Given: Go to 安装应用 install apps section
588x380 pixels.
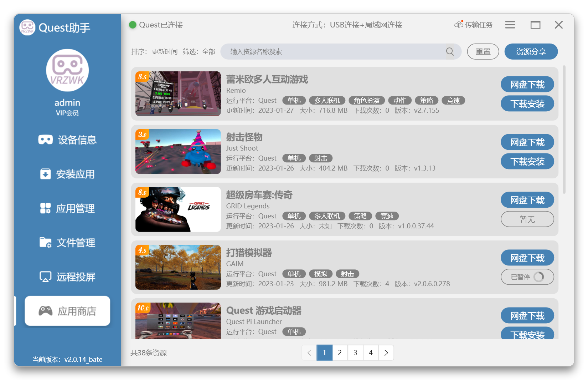Looking at the screenshot, I should [67, 174].
